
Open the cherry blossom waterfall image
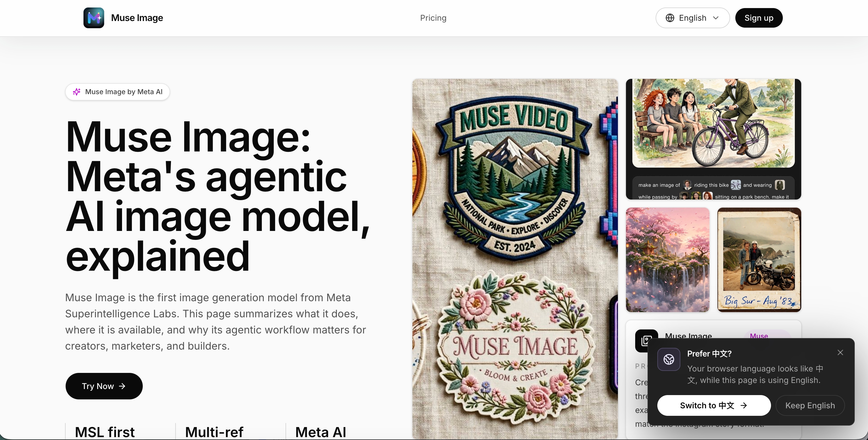tap(667, 260)
